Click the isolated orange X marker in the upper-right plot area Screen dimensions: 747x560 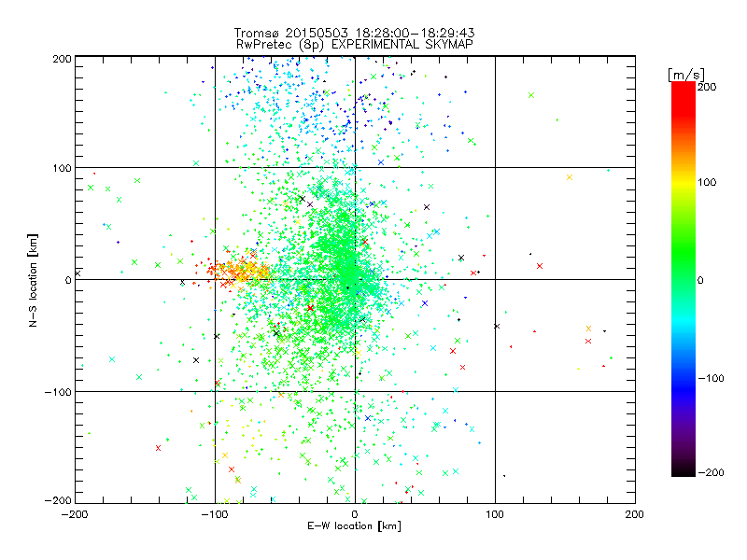[x=570, y=177]
